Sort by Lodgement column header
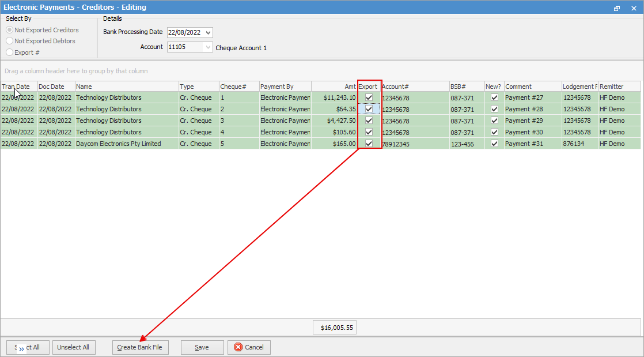 [580, 87]
